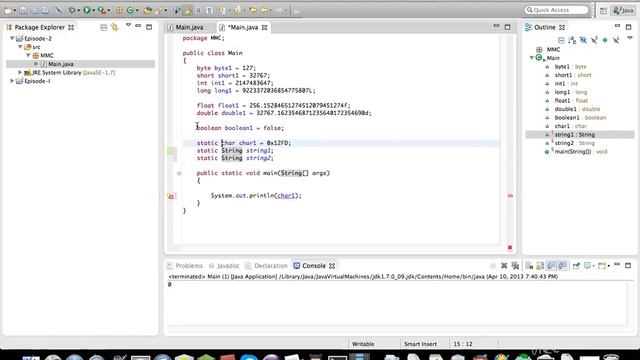Image resolution: width=640 pixels, height=360 pixels.
Task: Click Remove All Terminated Launches icon
Action: tap(515, 266)
